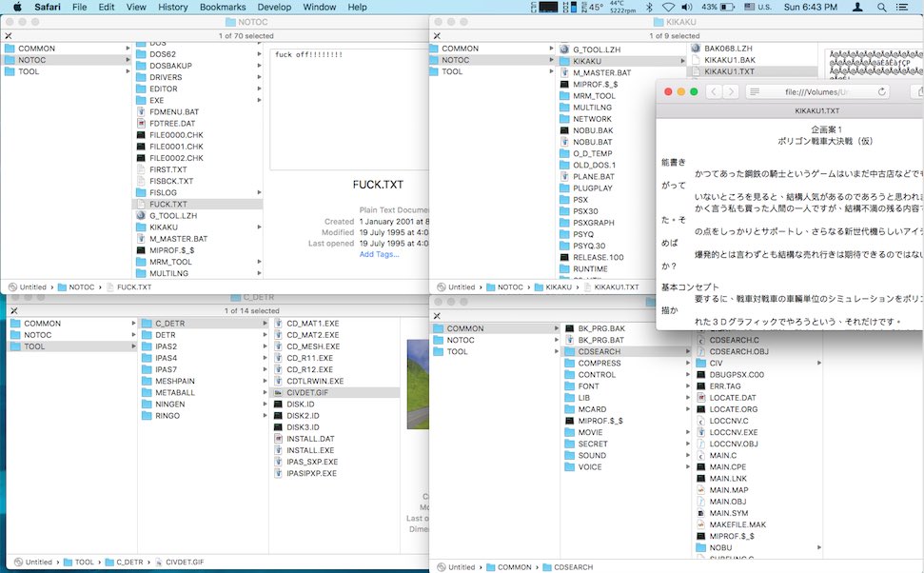The height and width of the screenshot is (573, 924).
Task: Select the CD_MAT1.EXE file icon
Action: (278, 323)
